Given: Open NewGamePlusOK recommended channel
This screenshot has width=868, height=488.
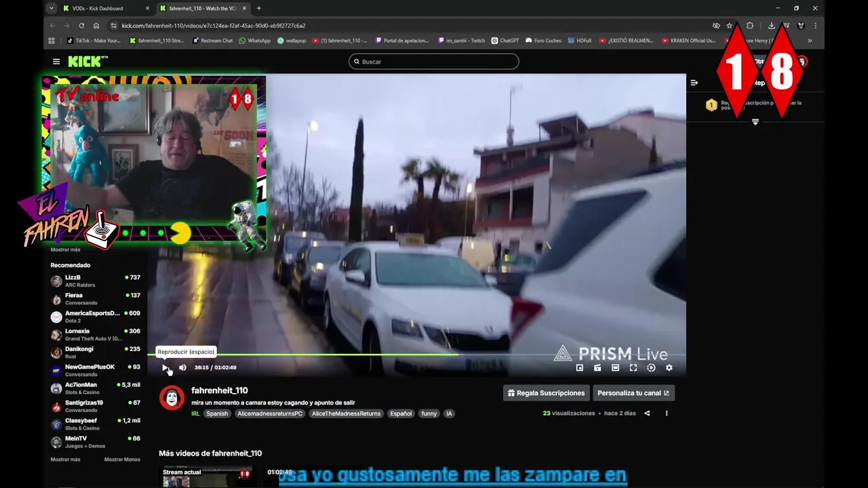Looking at the screenshot, I should click(96, 370).
